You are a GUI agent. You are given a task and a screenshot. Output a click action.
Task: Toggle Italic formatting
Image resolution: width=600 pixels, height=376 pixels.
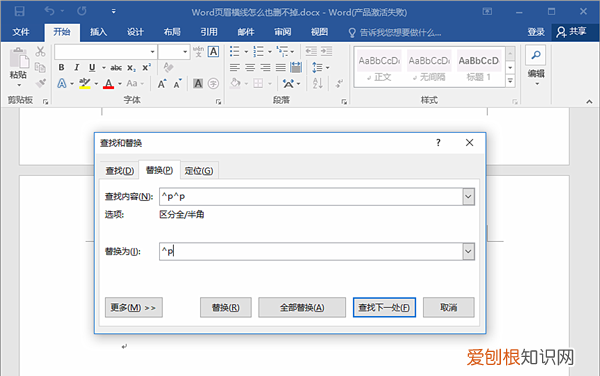click(77, 67)
